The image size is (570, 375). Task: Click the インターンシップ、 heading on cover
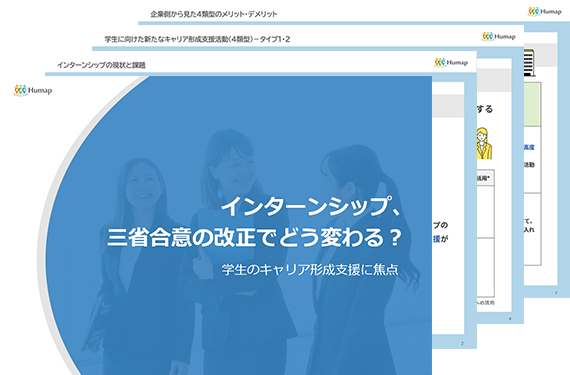click(x=311, y=206)
